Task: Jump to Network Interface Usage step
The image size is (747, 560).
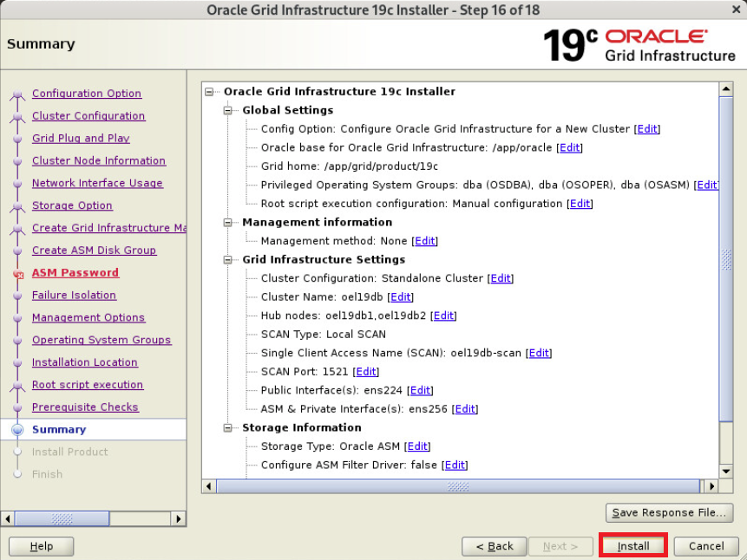Action: 97,183
